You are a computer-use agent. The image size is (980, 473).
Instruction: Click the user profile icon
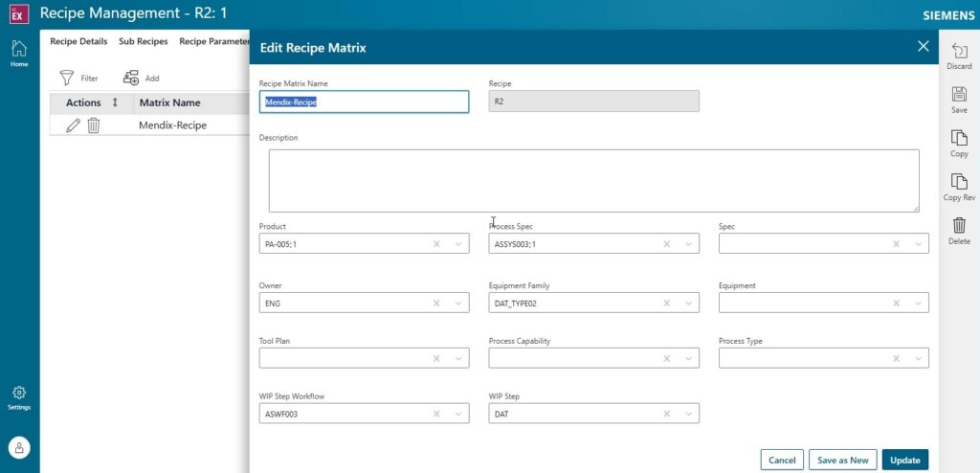pos(19,447)
